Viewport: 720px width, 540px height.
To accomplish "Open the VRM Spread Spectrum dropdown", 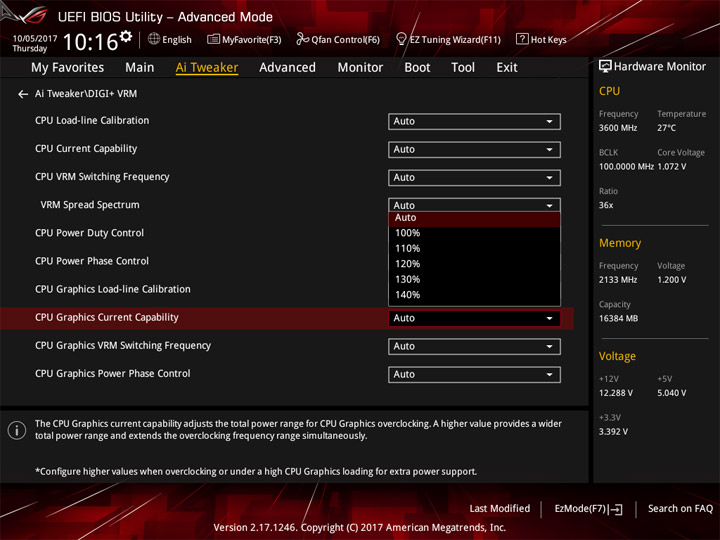I will pos(474,205).
